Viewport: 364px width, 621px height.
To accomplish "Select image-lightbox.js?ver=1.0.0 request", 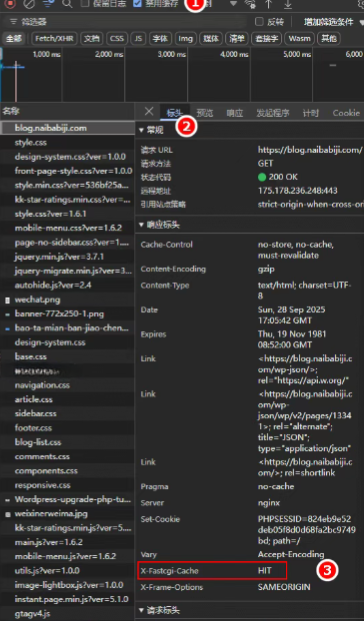I will pos(67,585).
